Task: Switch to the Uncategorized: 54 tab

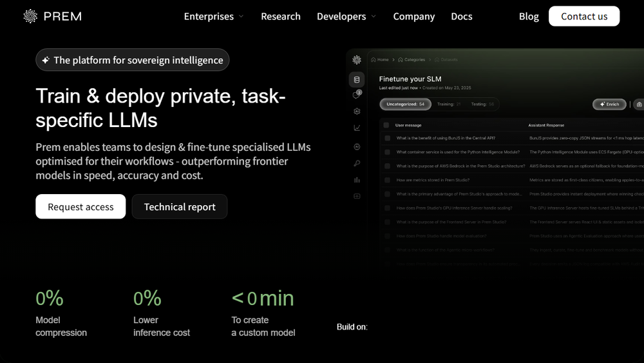Action: click(405, 104)
